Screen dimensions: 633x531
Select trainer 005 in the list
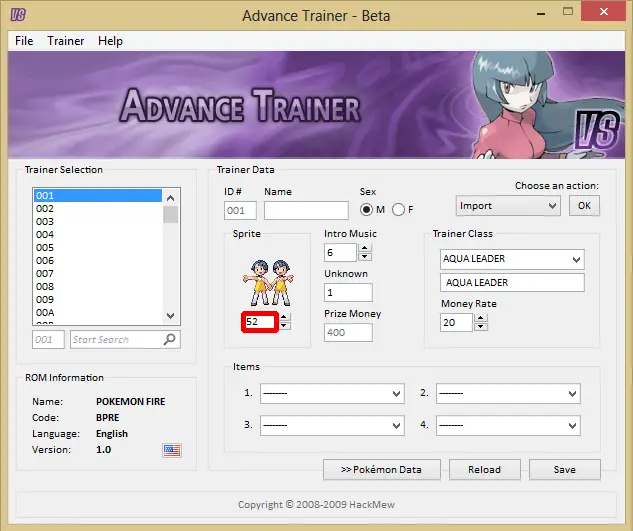[x=98, y=247]
